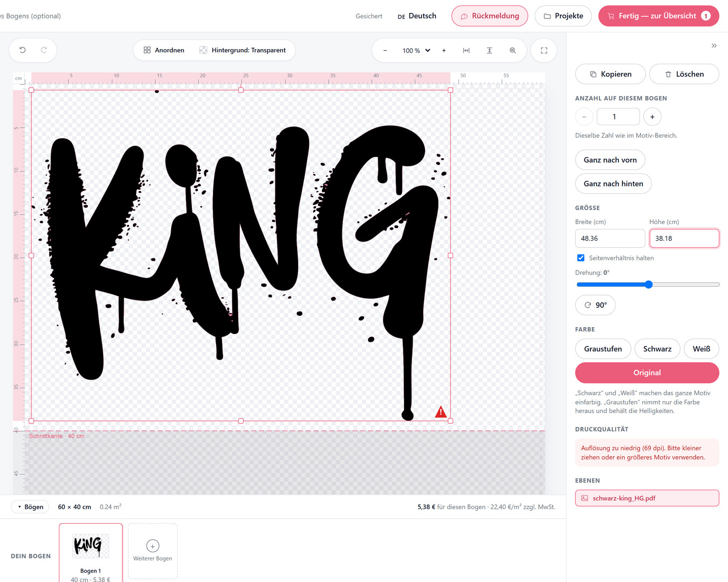Click the Breite (cm) input
Viewport: 728px width, 582px height.
(610, 238)
